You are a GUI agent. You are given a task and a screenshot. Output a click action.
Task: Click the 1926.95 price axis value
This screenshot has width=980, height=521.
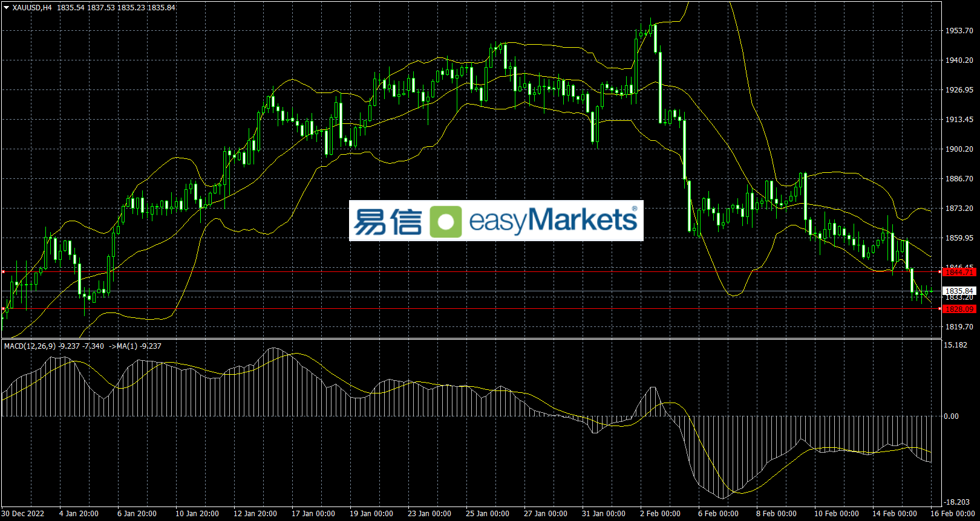tap(959, 90)
